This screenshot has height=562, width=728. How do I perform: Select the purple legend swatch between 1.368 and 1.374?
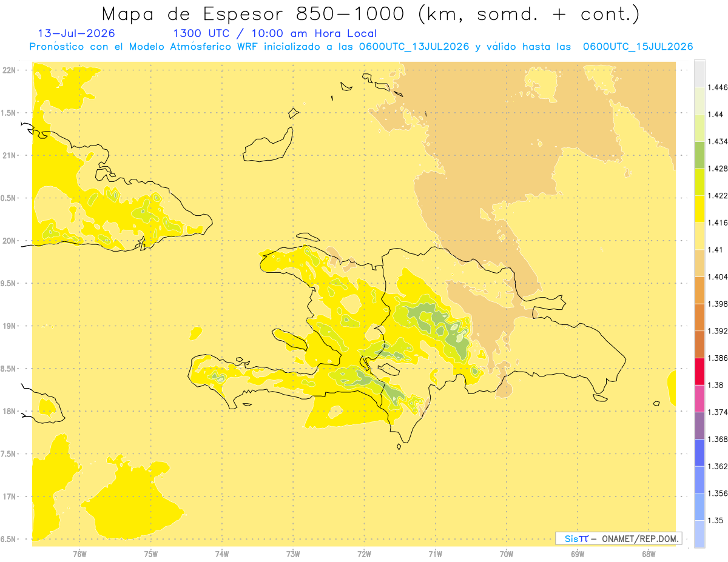(x=699, y=426)
